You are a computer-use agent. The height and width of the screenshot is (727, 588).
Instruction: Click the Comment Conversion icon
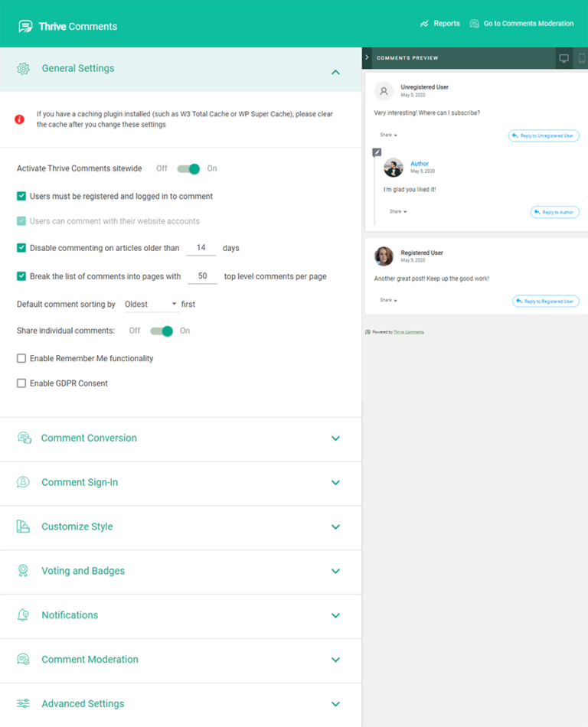pos(24,438)
